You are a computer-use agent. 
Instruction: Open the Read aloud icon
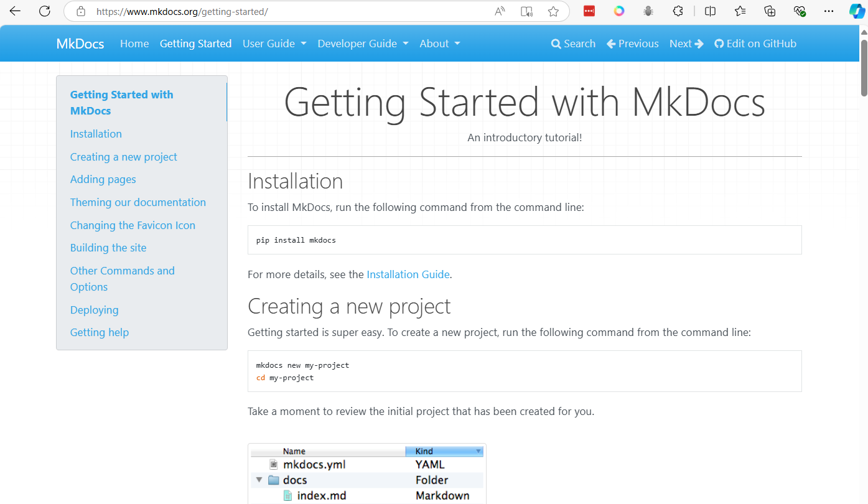coord(500,11)
